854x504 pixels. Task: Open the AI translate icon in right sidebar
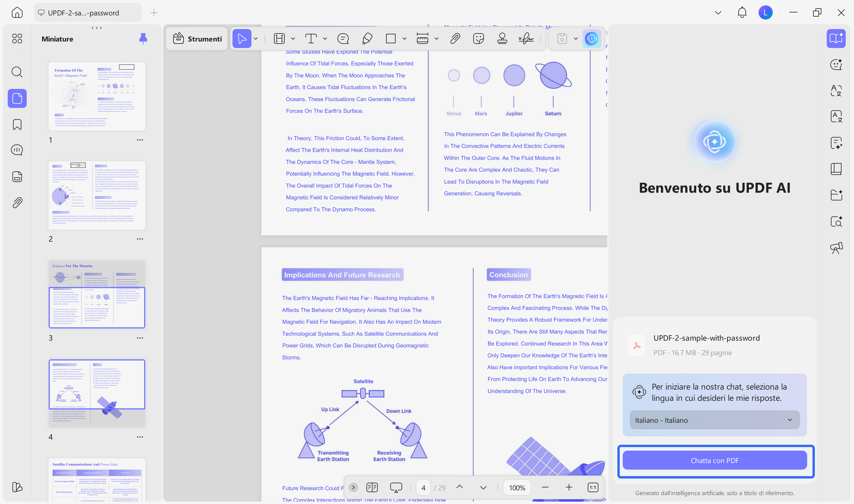point(836,91)
